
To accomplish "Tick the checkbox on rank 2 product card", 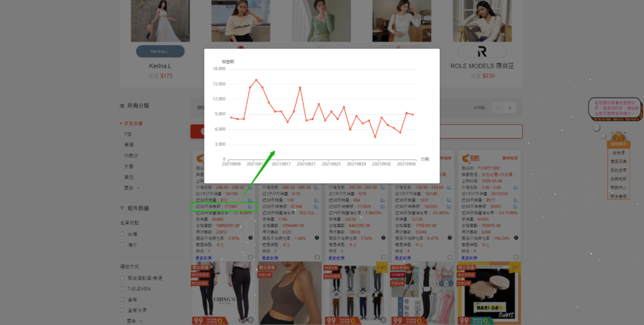I will [317, 257].
